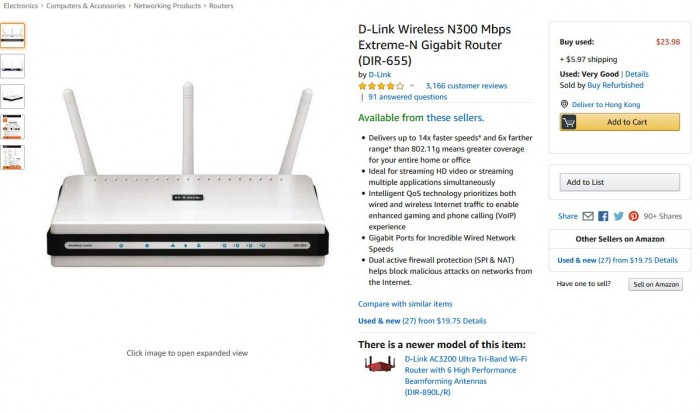Image resolution: width=700 pixels, height=413 pixels.
Task: Open Deliver to Hong Kong location selector
Action: 606,104
